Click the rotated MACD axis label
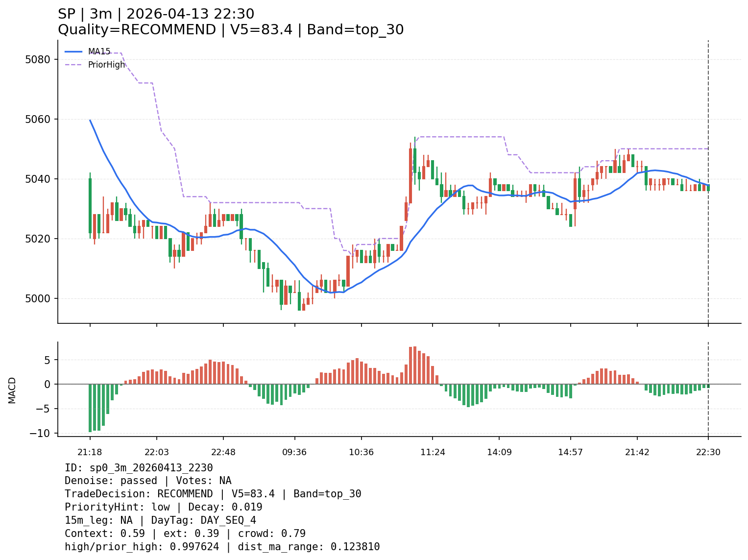 12,390
